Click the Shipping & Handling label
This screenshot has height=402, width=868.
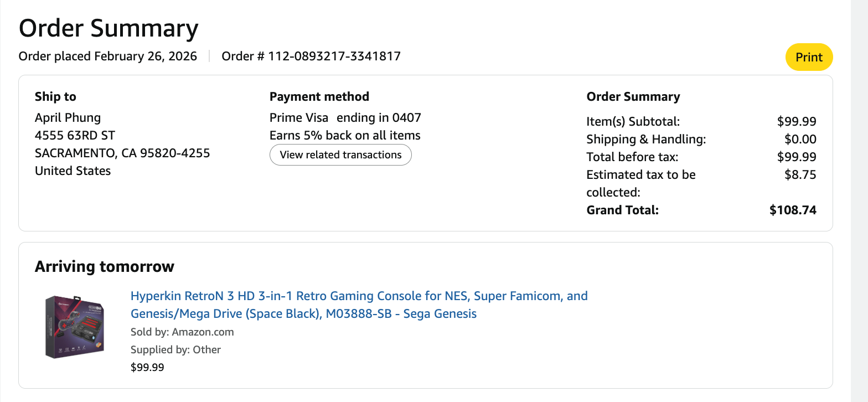pos(646,139)
